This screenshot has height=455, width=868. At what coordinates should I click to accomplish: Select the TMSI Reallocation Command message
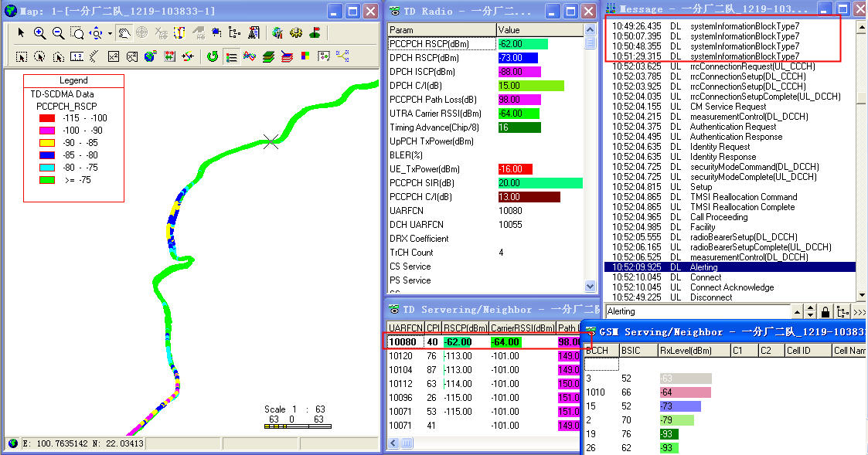(730, 197)
